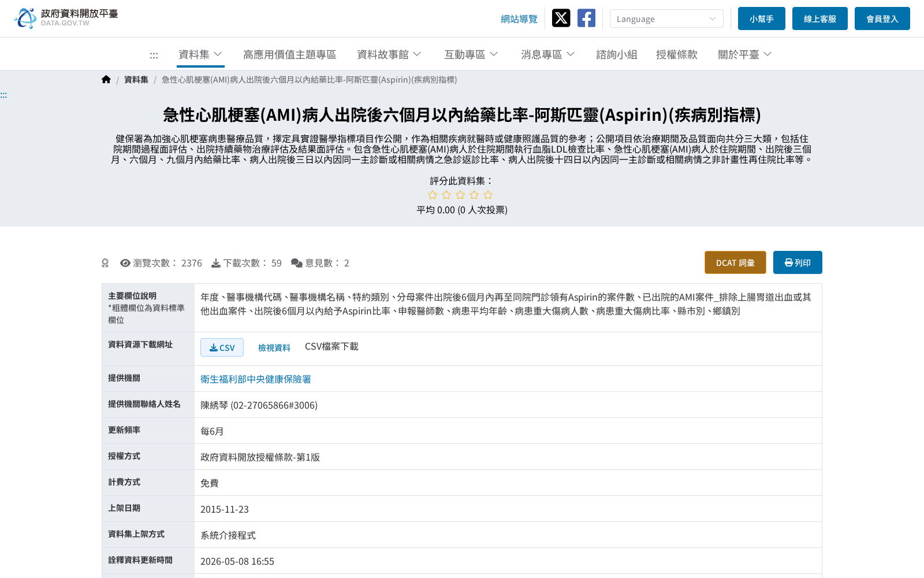This screenshot has height=578, width=924.
Task: Rate dataset with third star
Action: tap(460, 195)
